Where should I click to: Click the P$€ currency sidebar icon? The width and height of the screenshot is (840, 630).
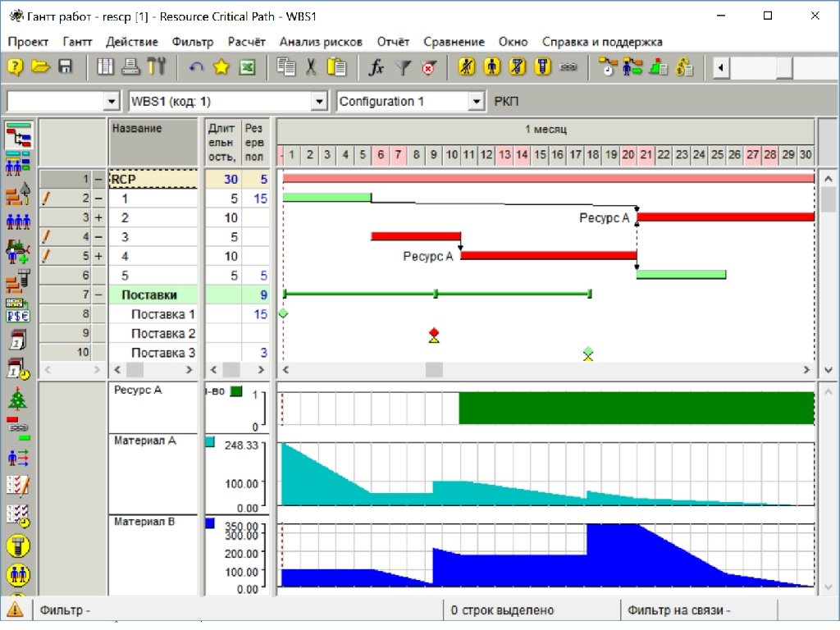pos(18,316)
